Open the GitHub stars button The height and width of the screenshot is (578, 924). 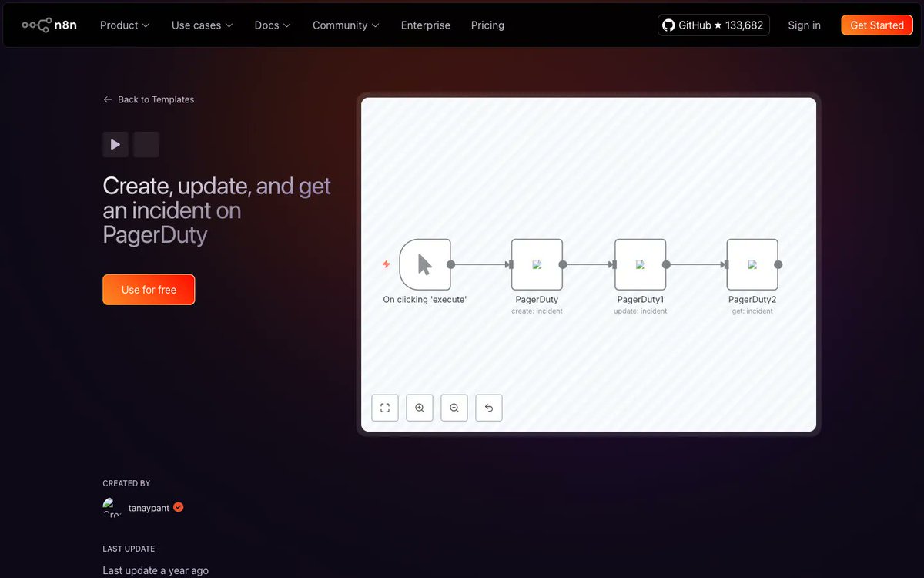point(713,25)
